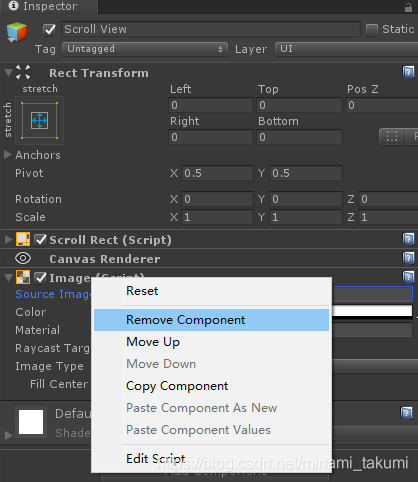Click the Pos Z value field
This screenshot has height=482, width=418.
tap(382, 105)
